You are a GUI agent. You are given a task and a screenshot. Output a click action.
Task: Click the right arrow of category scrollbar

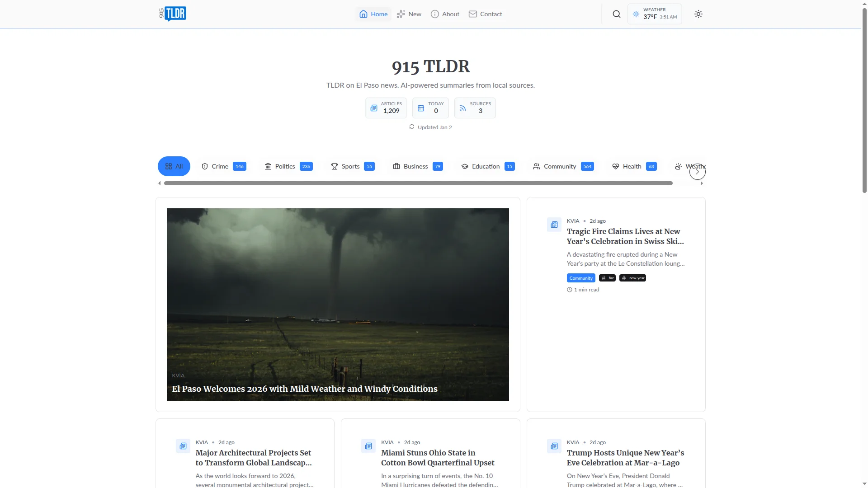pos(701,183)
